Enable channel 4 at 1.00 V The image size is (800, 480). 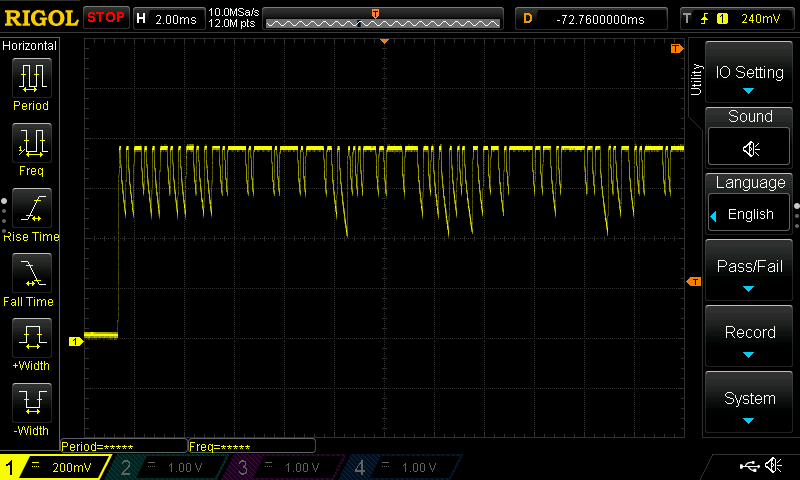pos(401,467)
